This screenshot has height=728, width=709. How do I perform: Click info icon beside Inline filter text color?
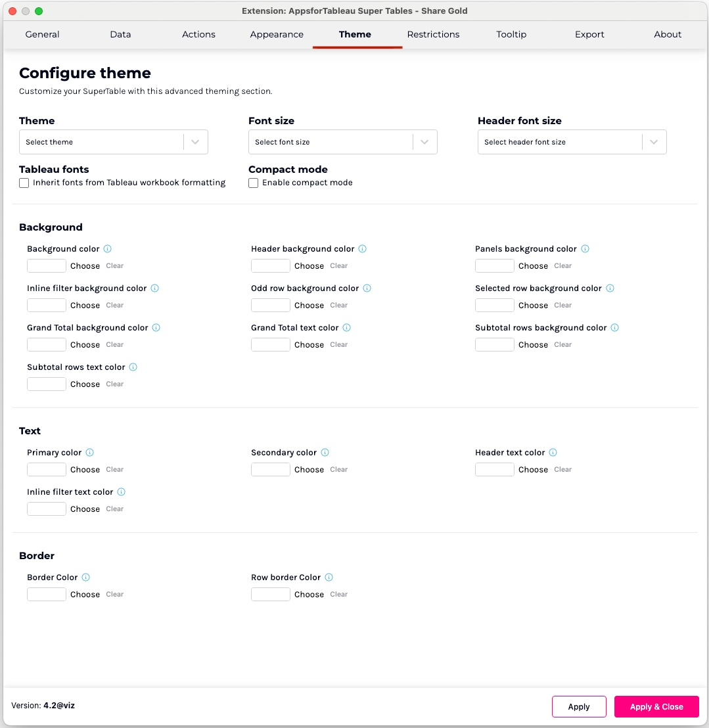click(x=122, y=492)
